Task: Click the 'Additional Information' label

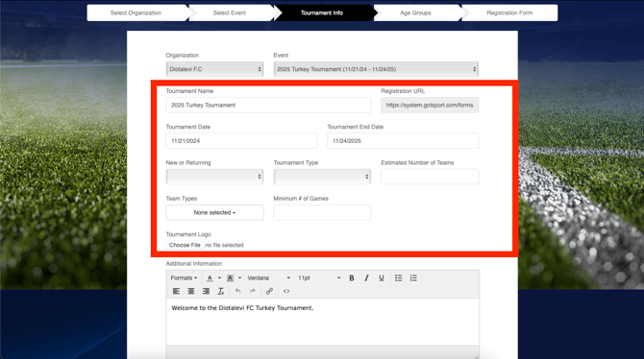Action: click(x=194, y=263)
